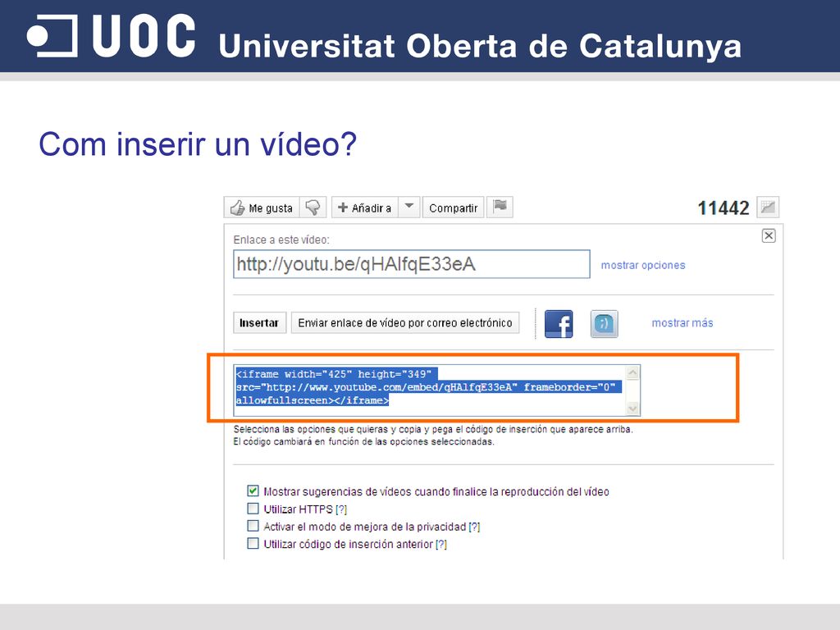
Task: Open help link for código de inserción anterior
Action: point(441,545)
